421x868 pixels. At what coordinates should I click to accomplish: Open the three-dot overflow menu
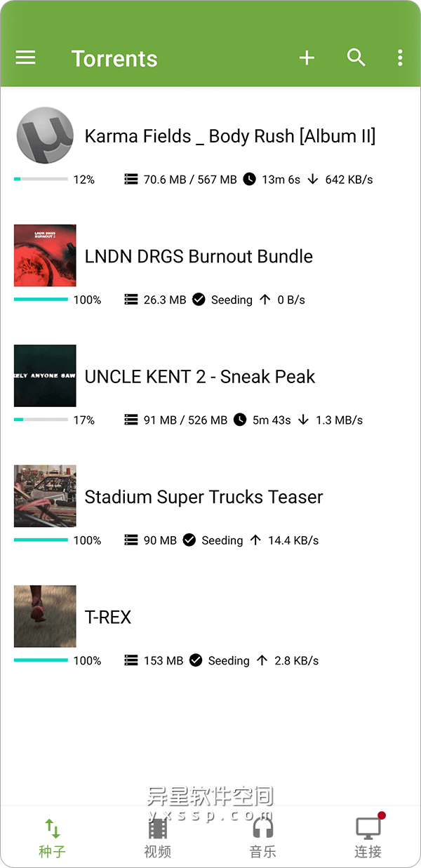coord(400,58)
